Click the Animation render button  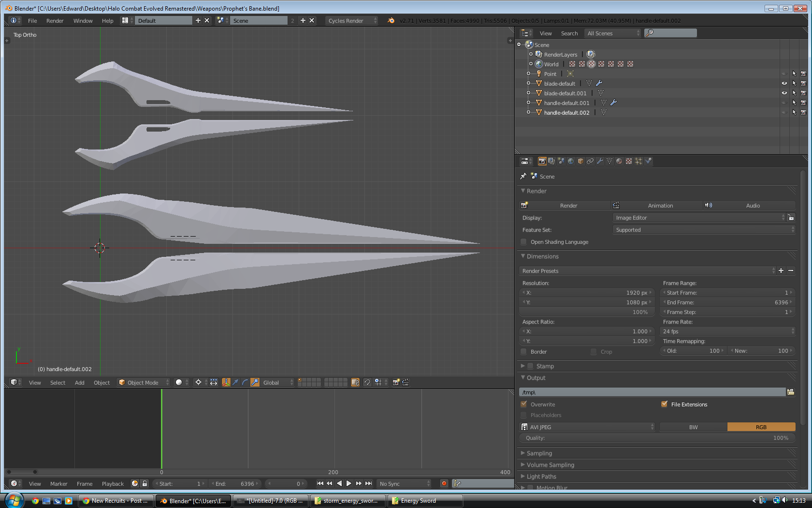(656, 206)
